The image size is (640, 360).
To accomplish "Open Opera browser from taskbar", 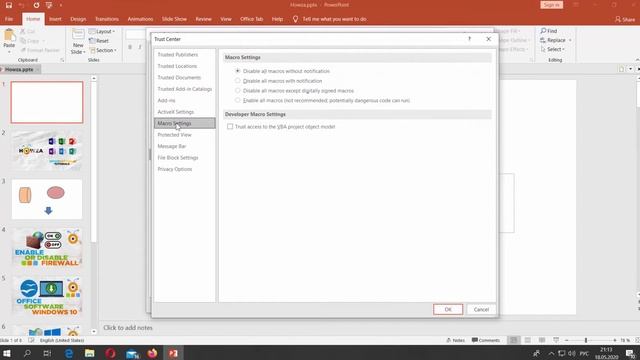I will 111,353.
